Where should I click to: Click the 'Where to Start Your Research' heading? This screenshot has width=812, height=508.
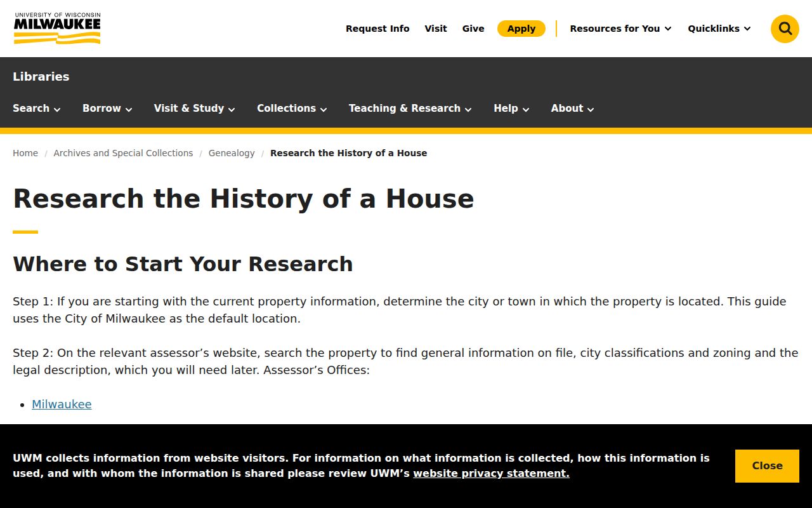coord(183,264)
